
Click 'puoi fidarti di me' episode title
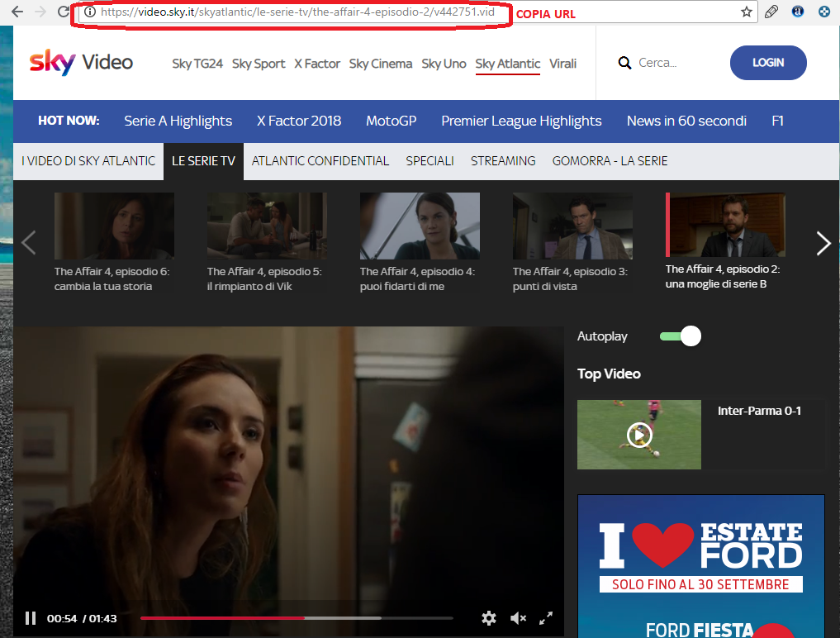coord(401,286)
